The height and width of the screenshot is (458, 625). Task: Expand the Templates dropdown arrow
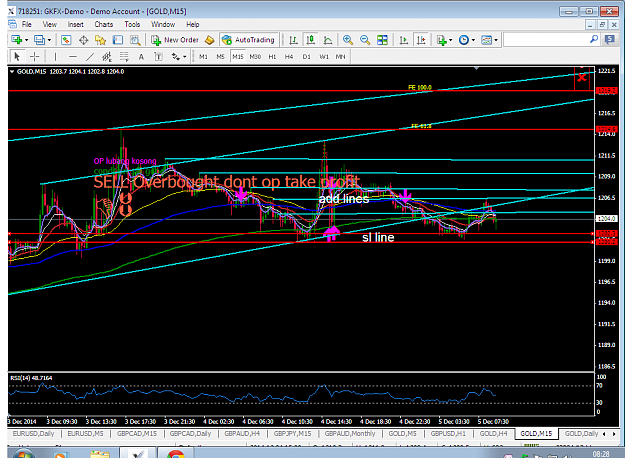click(496, 40)
